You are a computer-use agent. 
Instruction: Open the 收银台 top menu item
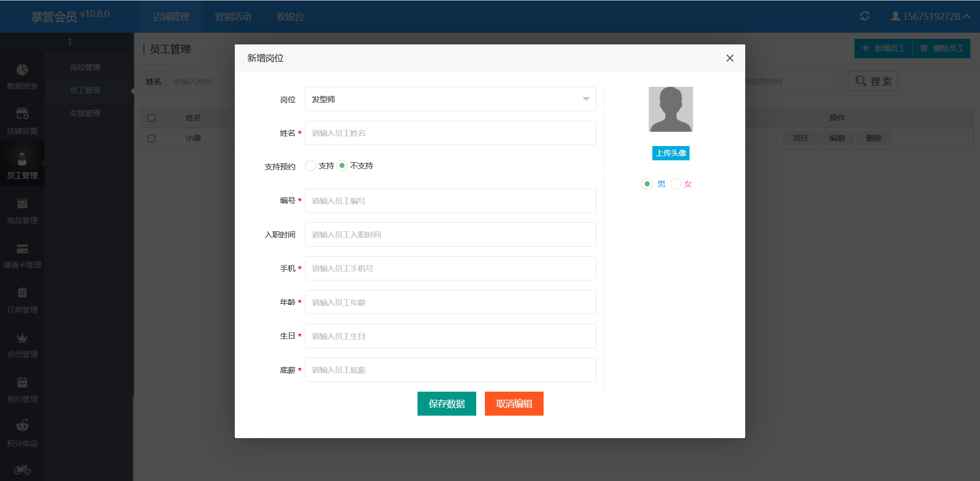tap(290, 17)
